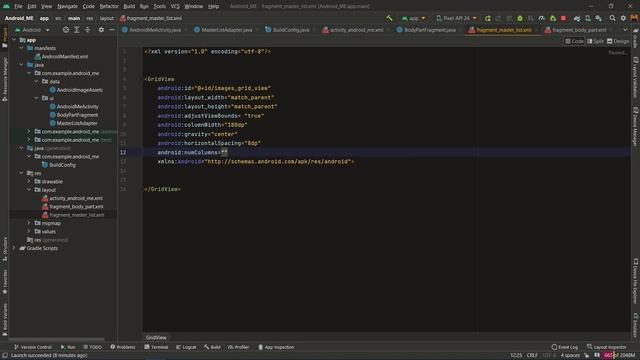The width and height of the screenshot is (640, 360).
Task: Click the user avatar icon at top right
Action: (634, 18)
